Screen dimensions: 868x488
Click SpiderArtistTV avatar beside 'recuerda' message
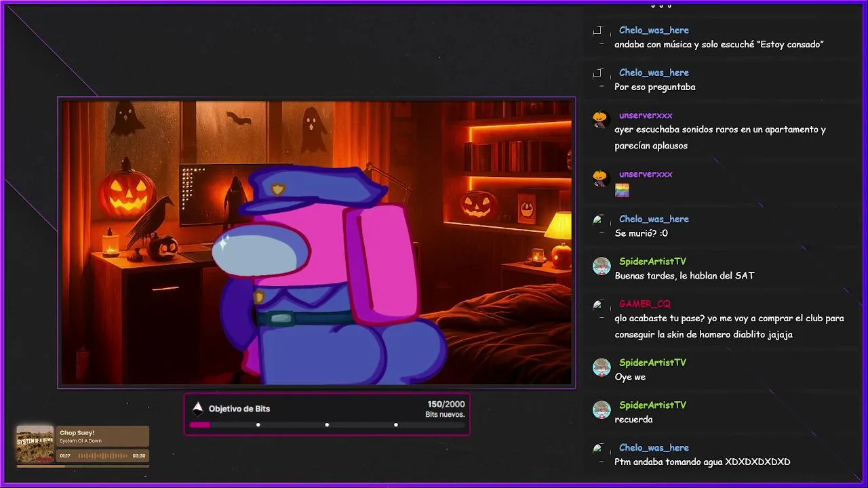tap(601, 409)
